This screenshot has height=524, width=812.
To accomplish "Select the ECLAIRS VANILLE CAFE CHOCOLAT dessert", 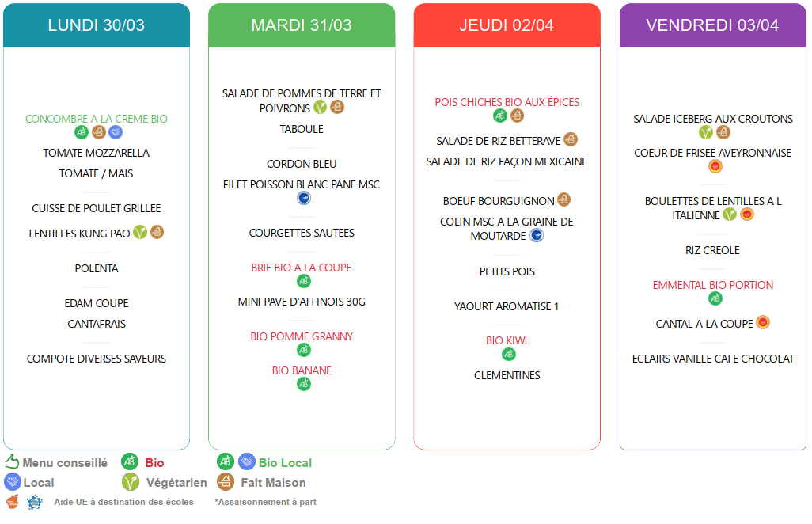I will pos(713,359).
